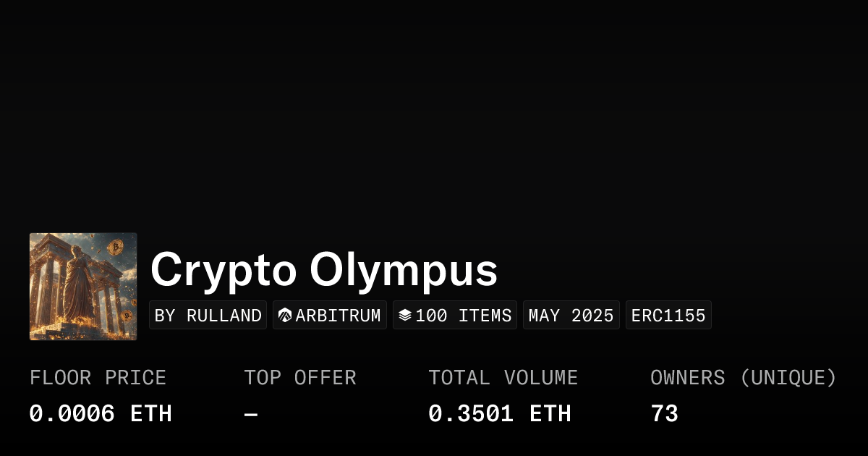Click the gold Bitcoin coin in the artwork

click(x=115, y=248)
